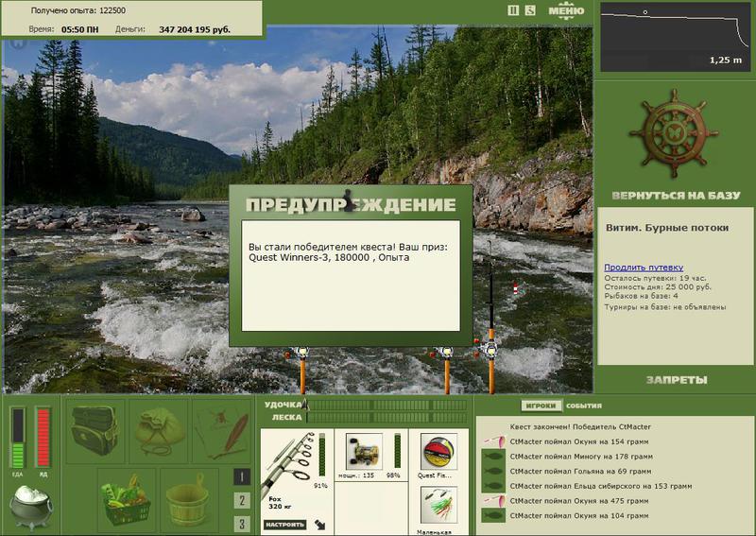Select the leftmost fishing rod on the river
This screenshot has height=536, width=756.
click(302, 370)
